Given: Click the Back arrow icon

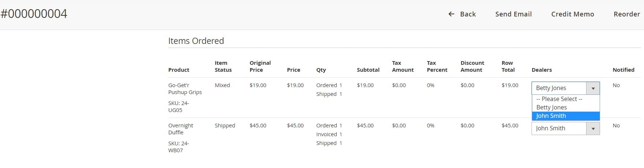Looking at the screenshot, I should (x=451, y=14).
